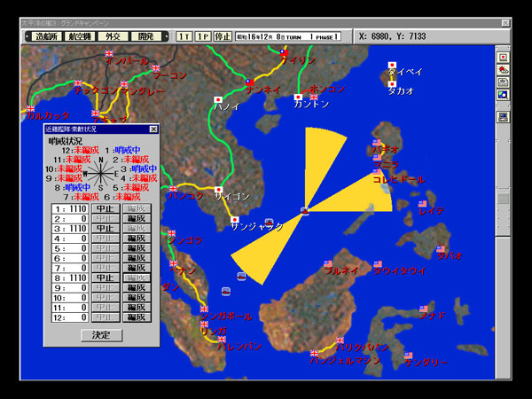Click the 決定 confirm button
Screen dimensions: 532x399
102,335
